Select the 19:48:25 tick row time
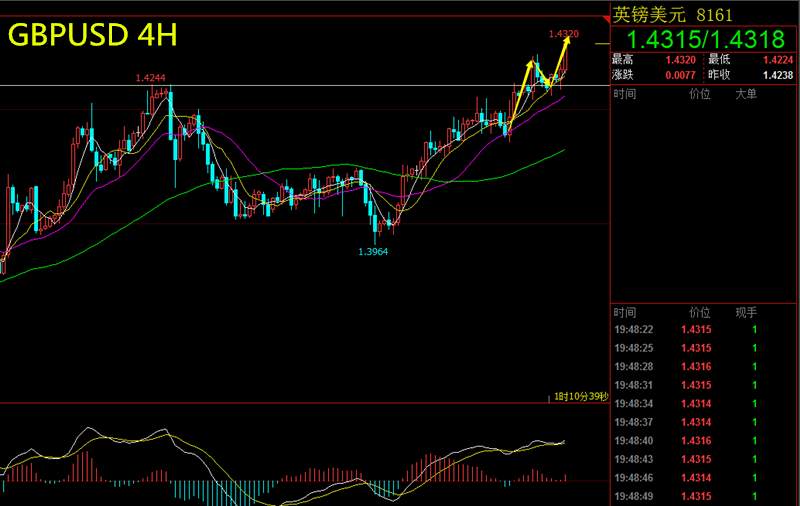Viewport: 800px width, 506px height. pyautogui.click(x=634, y=348)
